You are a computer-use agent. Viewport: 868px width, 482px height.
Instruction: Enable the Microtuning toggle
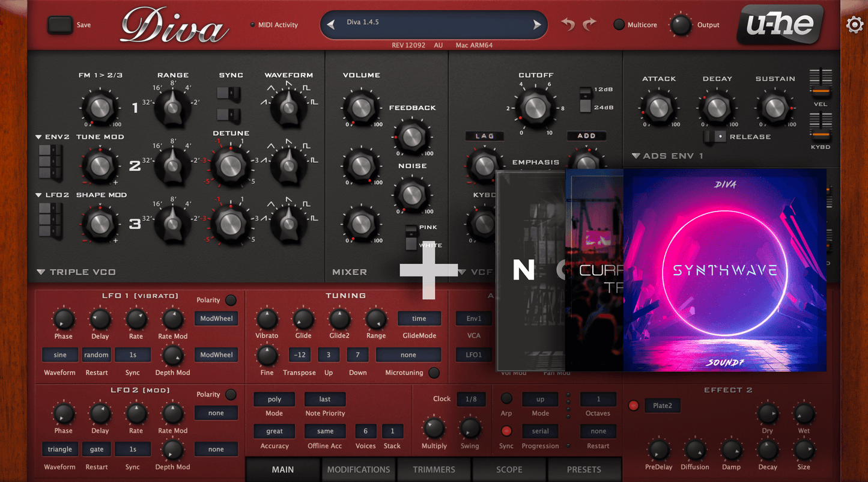(434, 373)
